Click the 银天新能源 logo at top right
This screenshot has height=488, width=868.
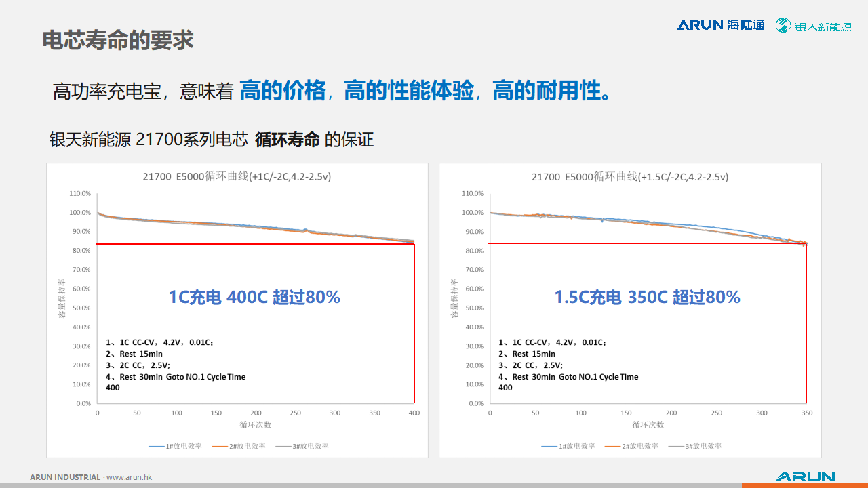point(814,26)
